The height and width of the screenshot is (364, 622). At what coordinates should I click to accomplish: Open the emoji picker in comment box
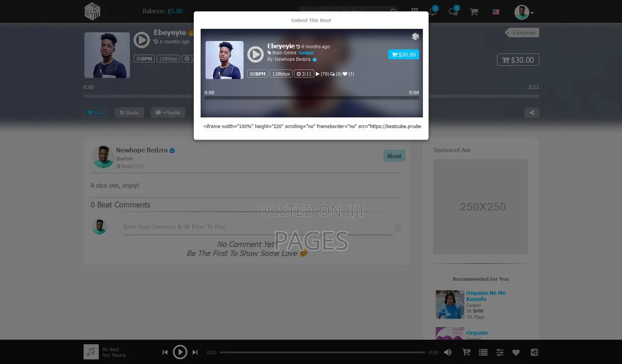tap(398, 227)
